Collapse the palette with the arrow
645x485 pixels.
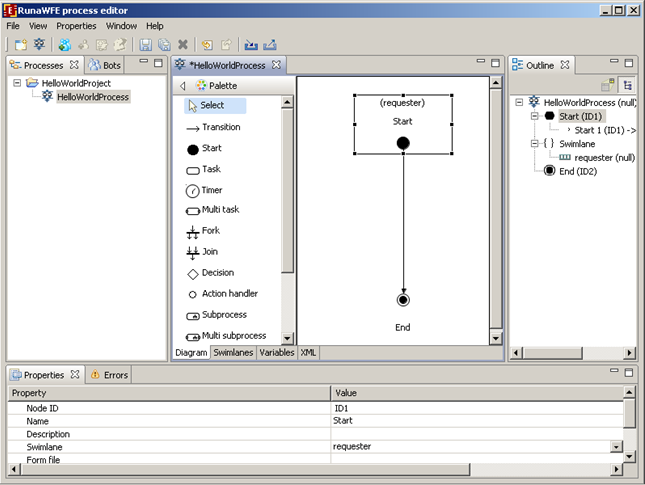pos(183,86)
